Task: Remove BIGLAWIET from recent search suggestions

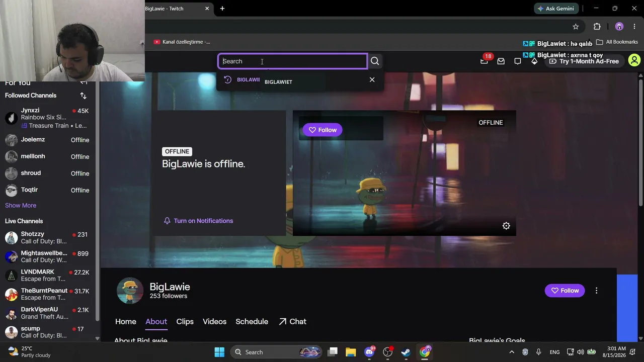Action: point(372,79)
